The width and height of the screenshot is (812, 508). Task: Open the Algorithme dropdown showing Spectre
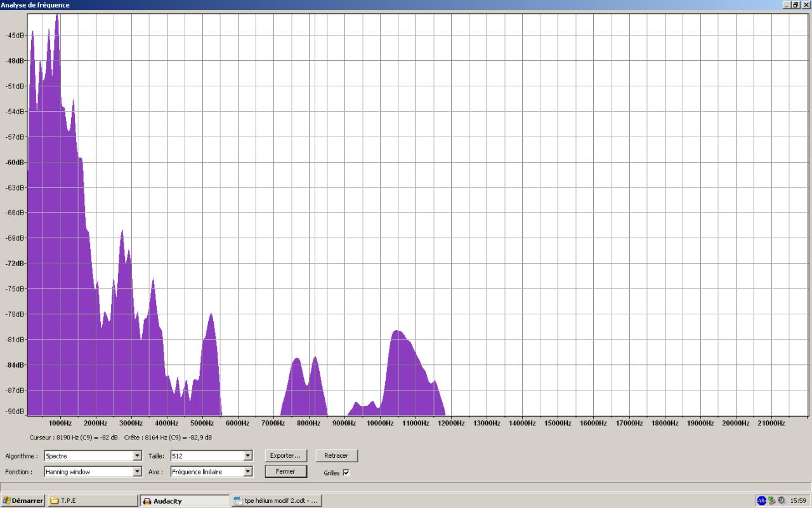click(93, 456)
